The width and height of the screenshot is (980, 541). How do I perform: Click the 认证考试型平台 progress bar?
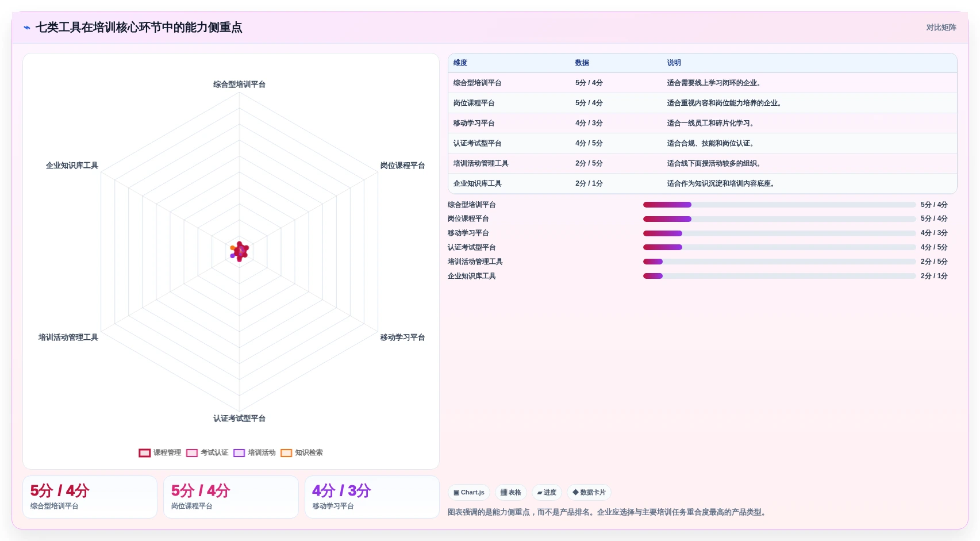point(779,247)
